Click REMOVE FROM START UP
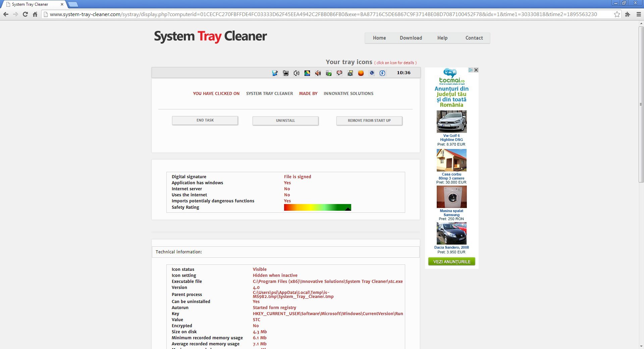 [369, 120]
